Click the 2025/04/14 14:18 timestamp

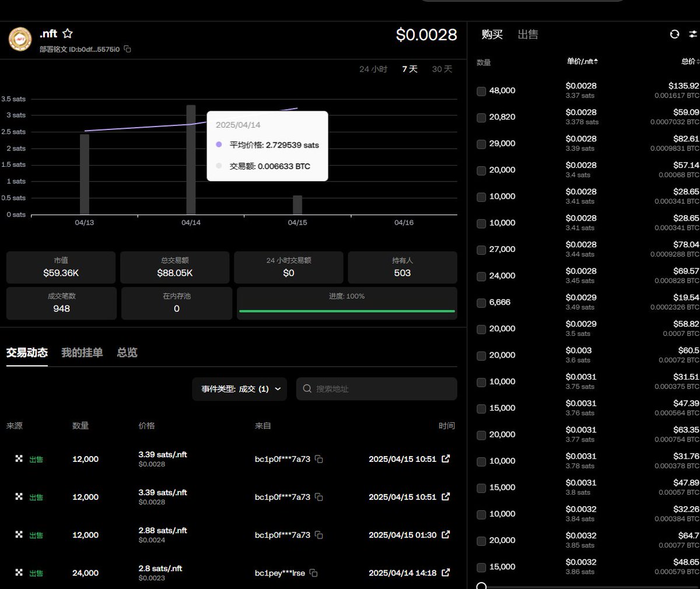tap(402, 573)
